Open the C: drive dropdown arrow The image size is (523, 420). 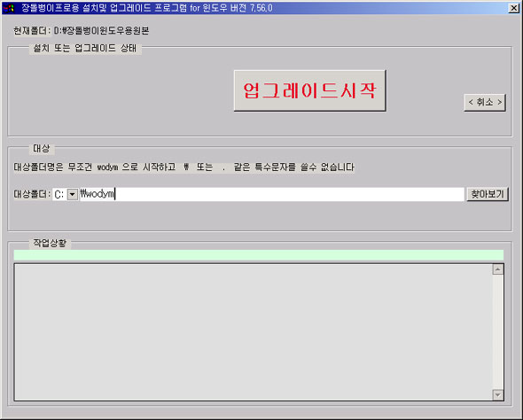(x=73, y=194)
